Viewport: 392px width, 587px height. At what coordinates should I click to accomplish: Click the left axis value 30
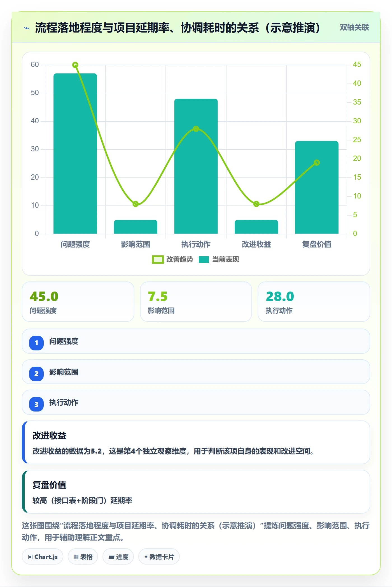pos(35,149)
